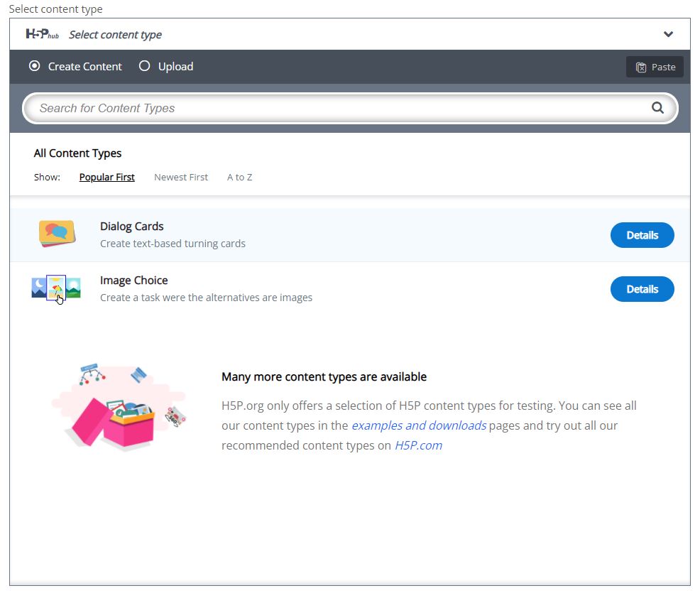The image size is (700, 598).
Task: Click the All Content Types heading
Action: 77,153
